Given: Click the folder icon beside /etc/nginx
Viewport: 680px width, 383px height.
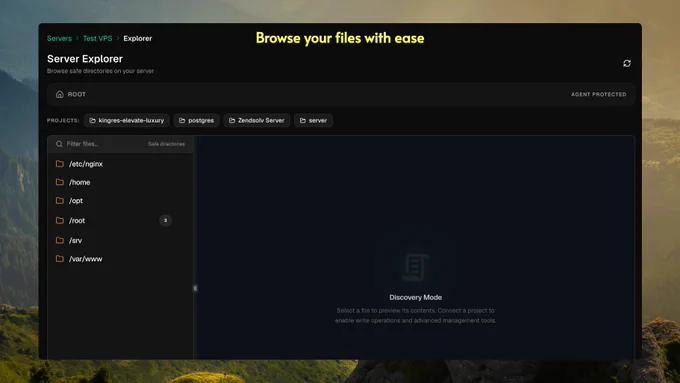Looking at the screenshot, I should [60, 164].
